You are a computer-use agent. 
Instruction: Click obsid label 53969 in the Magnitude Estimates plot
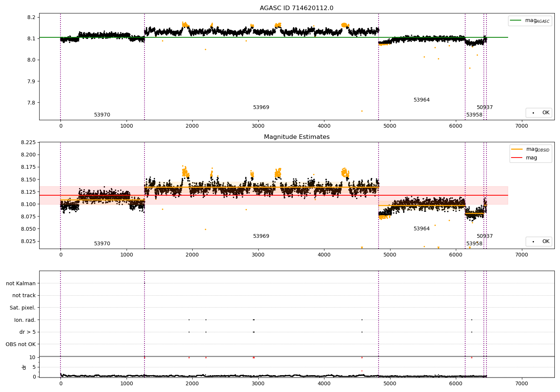pyautogui.click(x=261, y=236)
